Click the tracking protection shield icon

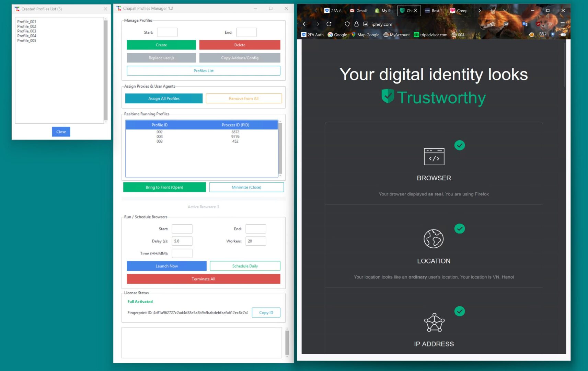point(347,24)
